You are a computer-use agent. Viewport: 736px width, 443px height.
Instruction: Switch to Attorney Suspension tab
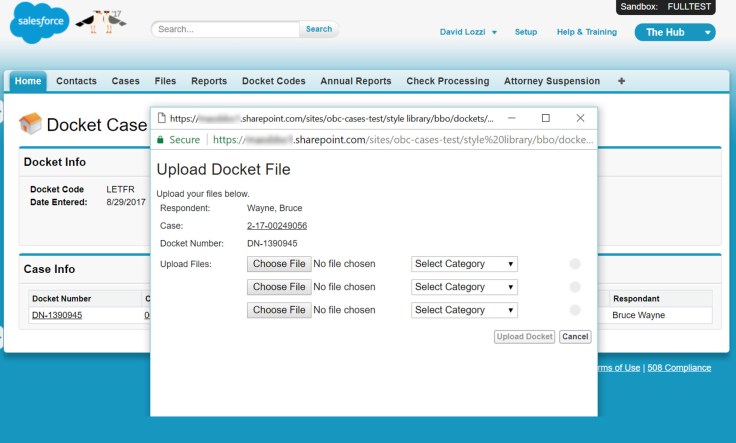(x=552, y=81)
